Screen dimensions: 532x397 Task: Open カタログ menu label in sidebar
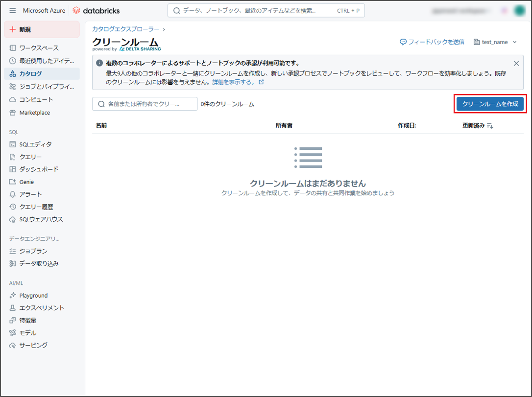pos(30,73)
